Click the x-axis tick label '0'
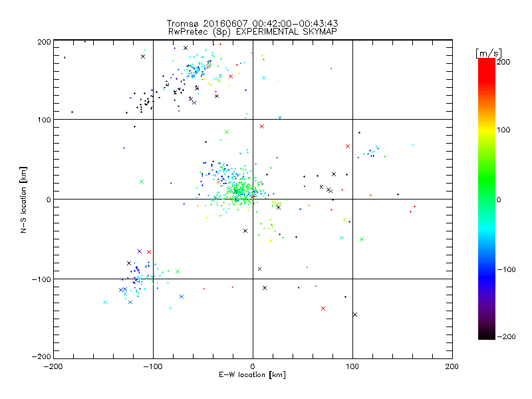This screenshot has height=399, width=532. point(253,366)
